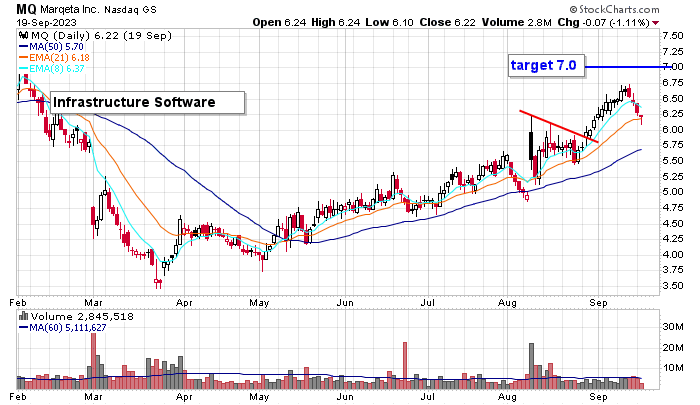Click the red down-arrow after the Chg value
This screenshot has height=405, width=700.
coord(655,23)
